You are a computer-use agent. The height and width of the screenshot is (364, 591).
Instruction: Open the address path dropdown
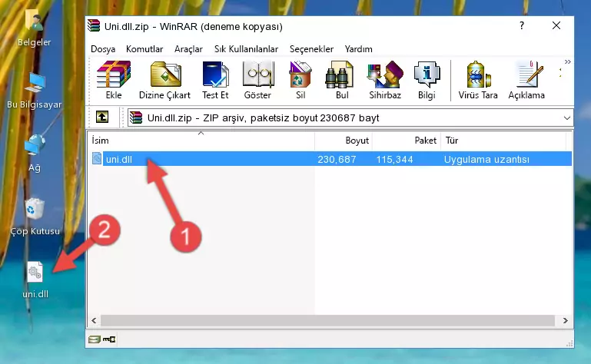coord(567,118)
